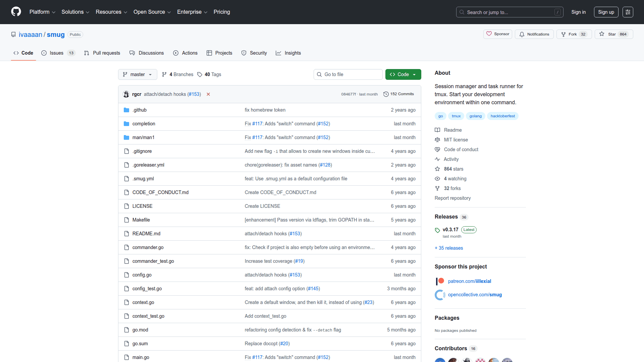This screenshot has width=644, height=362.
Task: Open the master branch dropdown
Action: 138,74
